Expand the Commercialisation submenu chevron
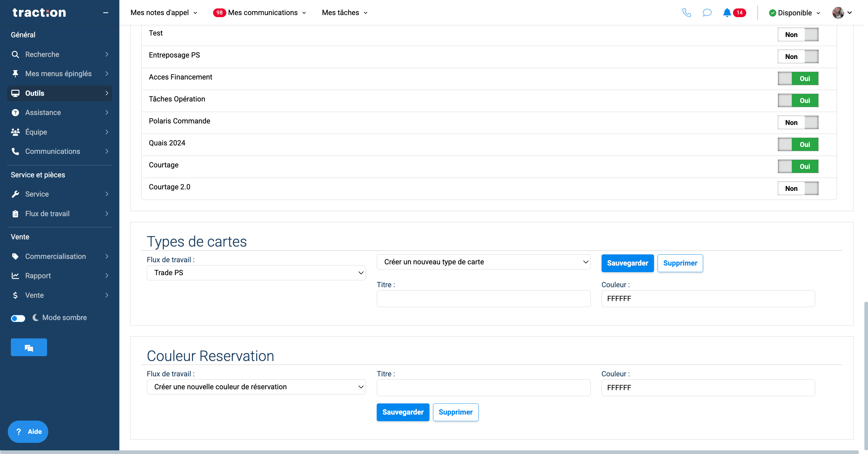The height and width of the screenshot is (454, 868). tap(107, 256)
